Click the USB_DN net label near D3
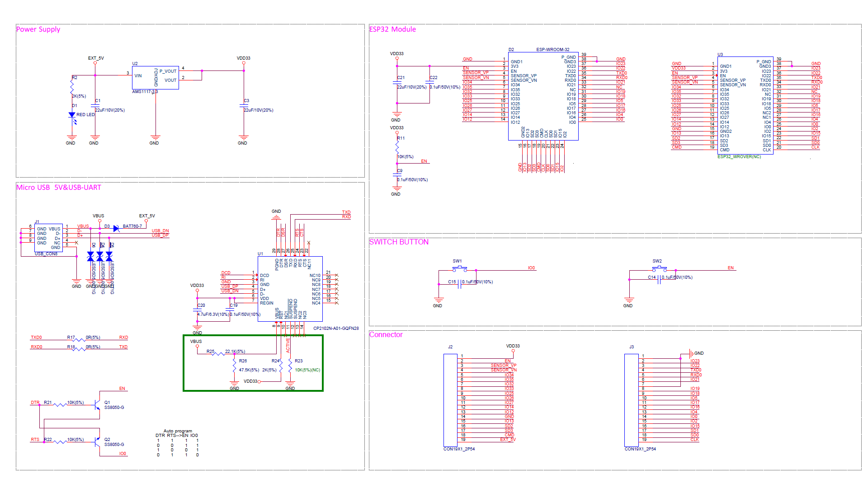 160,231
